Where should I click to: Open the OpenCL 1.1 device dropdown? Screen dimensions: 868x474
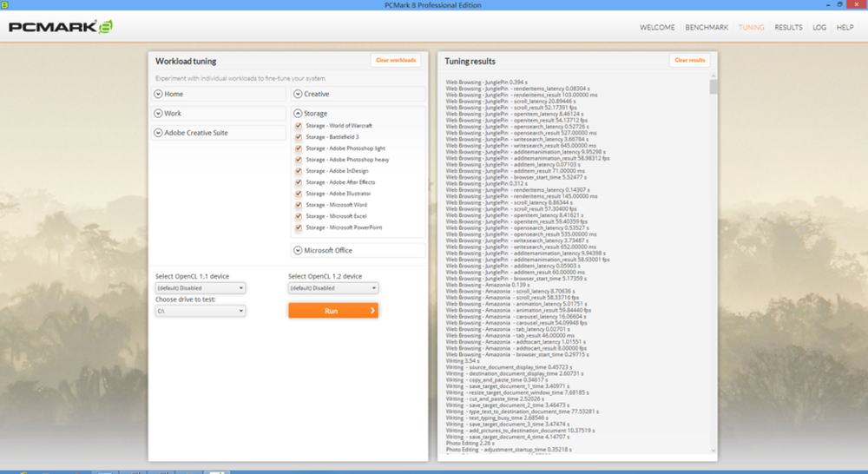(x=201, y=288)
